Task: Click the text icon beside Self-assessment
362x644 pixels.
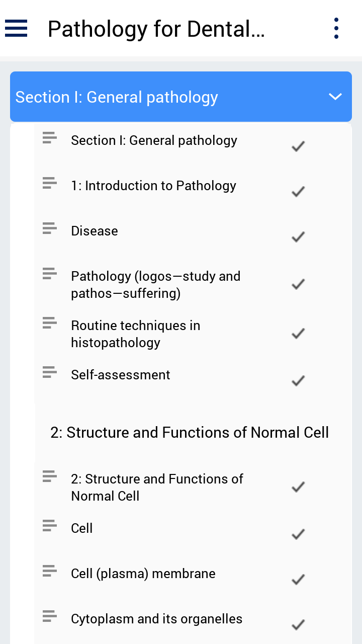Action: pyautogui.click(x=49, y=372)
